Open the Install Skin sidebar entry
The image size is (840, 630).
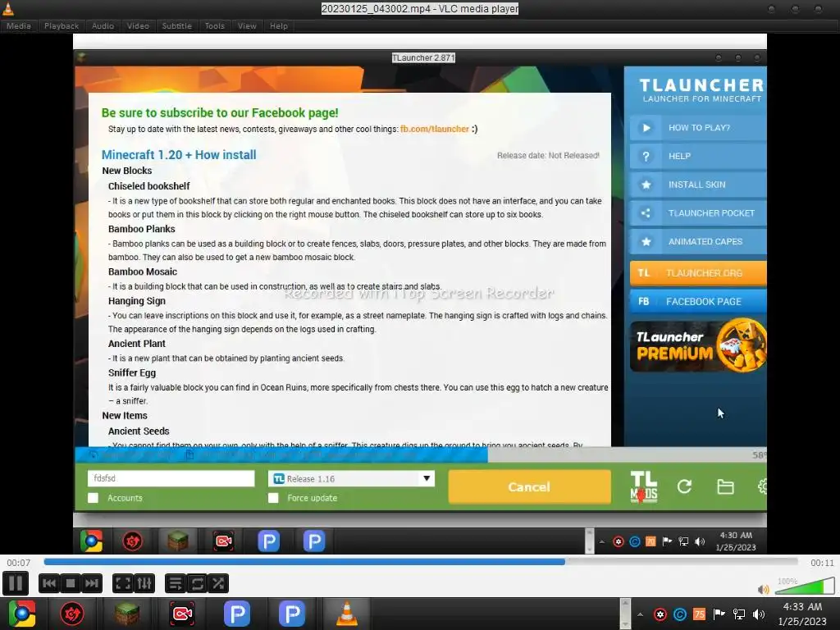point(698,185)
